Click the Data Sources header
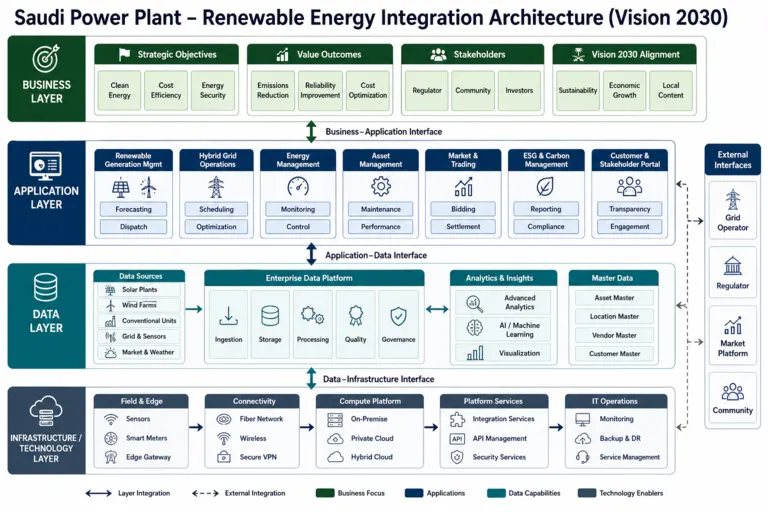Viewport: 768px width, 512px height. coord(139,276)
